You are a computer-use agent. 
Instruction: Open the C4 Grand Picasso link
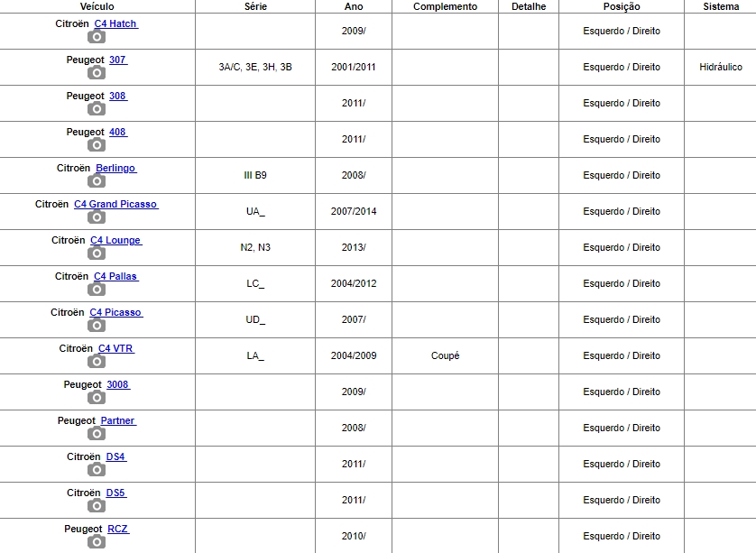[116, 204]
